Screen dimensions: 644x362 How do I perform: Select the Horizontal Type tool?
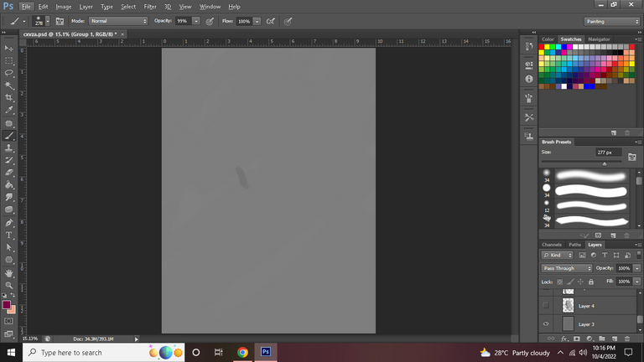[8, 235]
